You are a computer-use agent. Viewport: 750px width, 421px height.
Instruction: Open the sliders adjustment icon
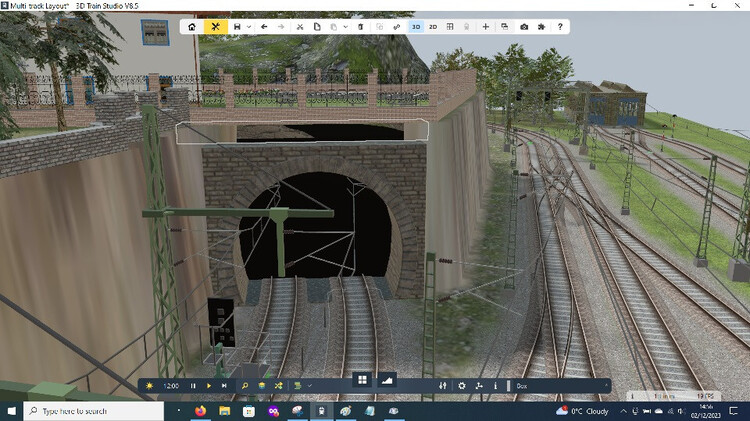point(443,386)
